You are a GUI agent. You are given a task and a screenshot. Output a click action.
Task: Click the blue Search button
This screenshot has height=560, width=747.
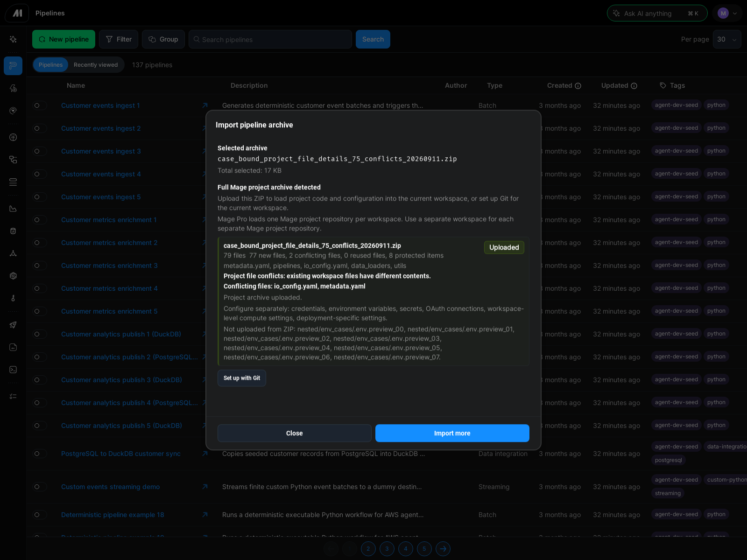click(373, 39)
